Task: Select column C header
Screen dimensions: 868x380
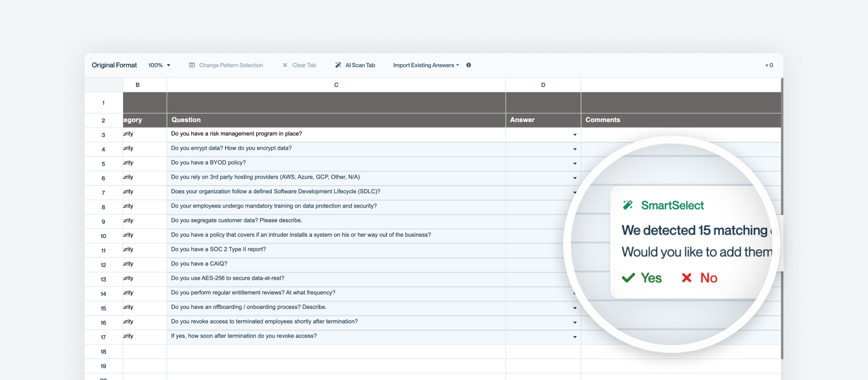Action: [336, 85]
